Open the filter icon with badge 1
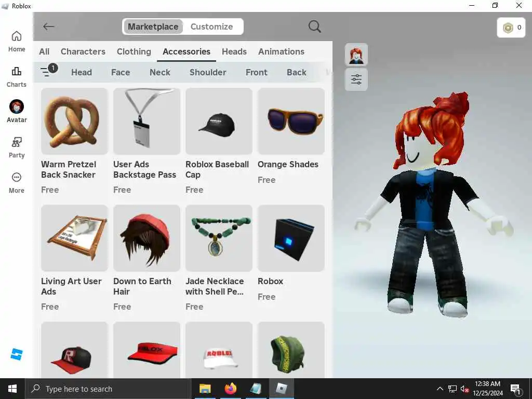The width and height of the screenshot is (532, 399). coord(49,70)
